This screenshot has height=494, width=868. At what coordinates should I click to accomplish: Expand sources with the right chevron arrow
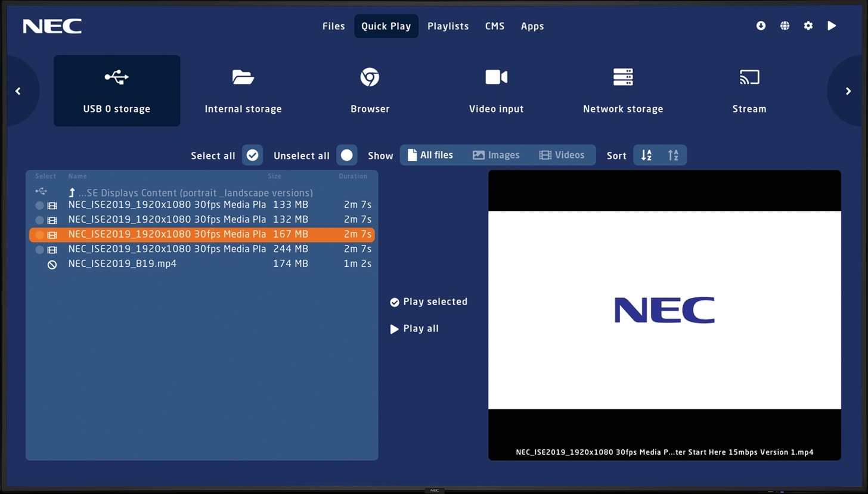pyautogui.click(x=847, y=91)
